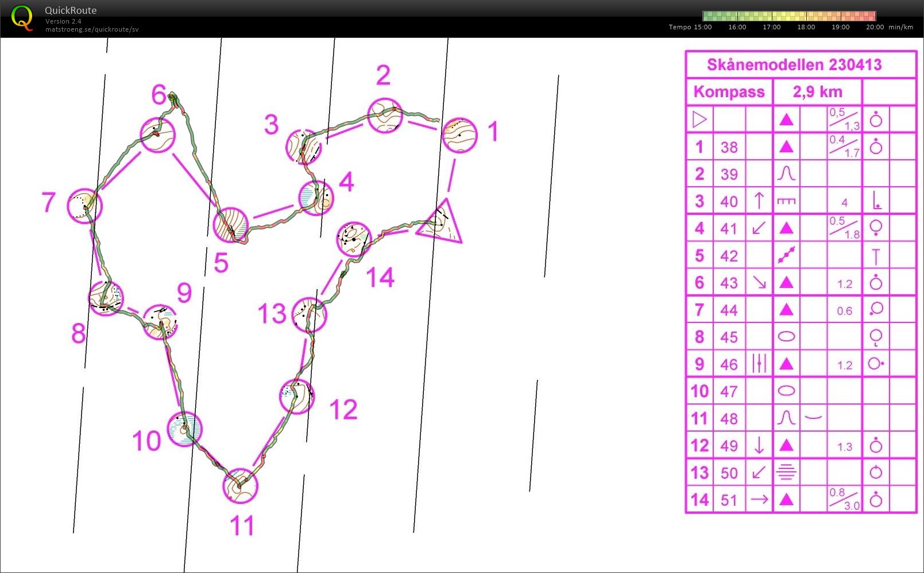Click the large number 9 map label

[x=184, y=293]
